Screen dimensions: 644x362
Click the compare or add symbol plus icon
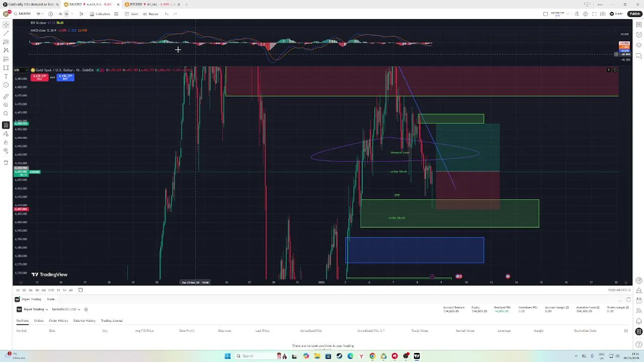(50, 14)
